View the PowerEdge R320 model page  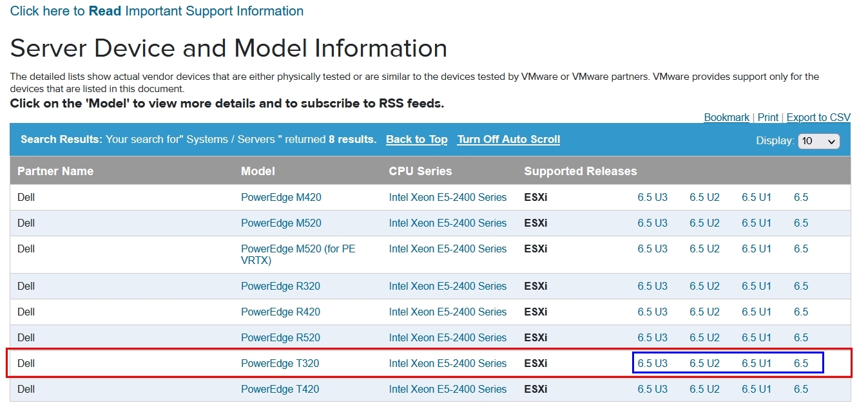280,286
